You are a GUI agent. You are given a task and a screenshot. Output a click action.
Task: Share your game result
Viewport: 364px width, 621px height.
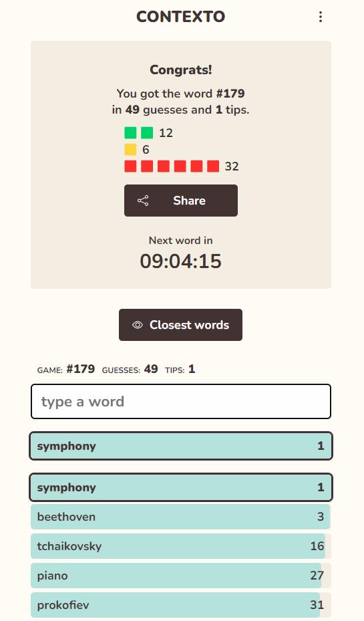point(181,201)
